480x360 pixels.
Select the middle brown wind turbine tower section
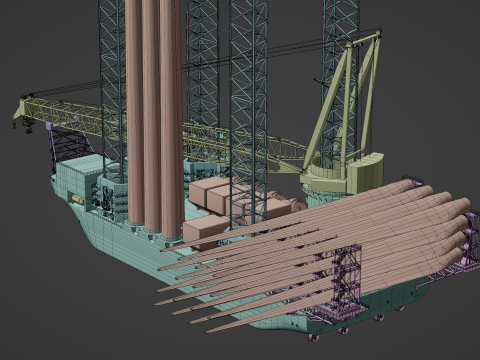(x=152, y=115)
